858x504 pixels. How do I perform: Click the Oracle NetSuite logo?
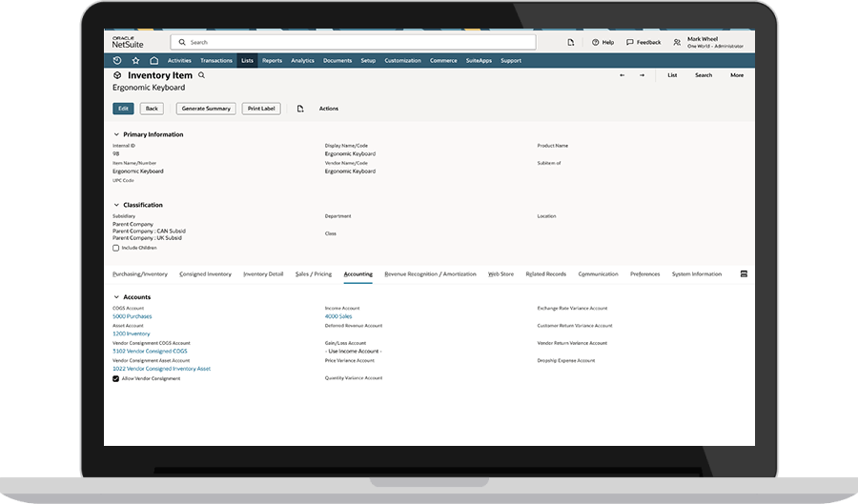[x=128, y=42]
